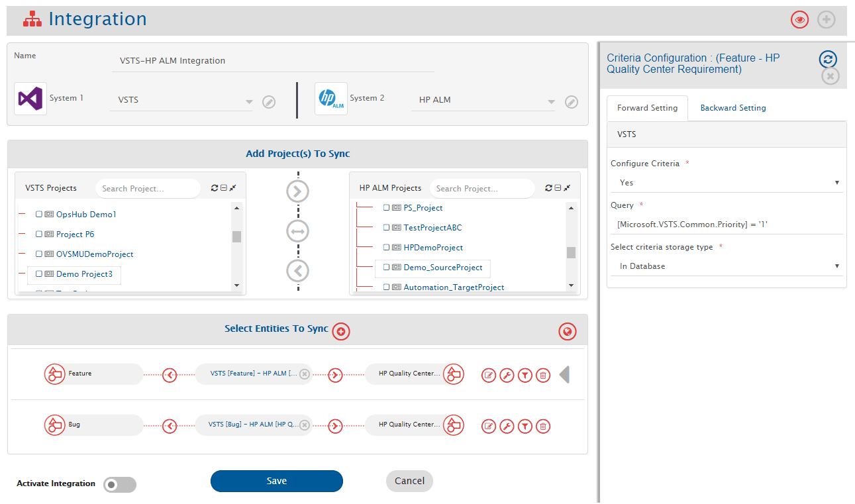Open the Configure Criteria dropdown

(x=725, y=183)
